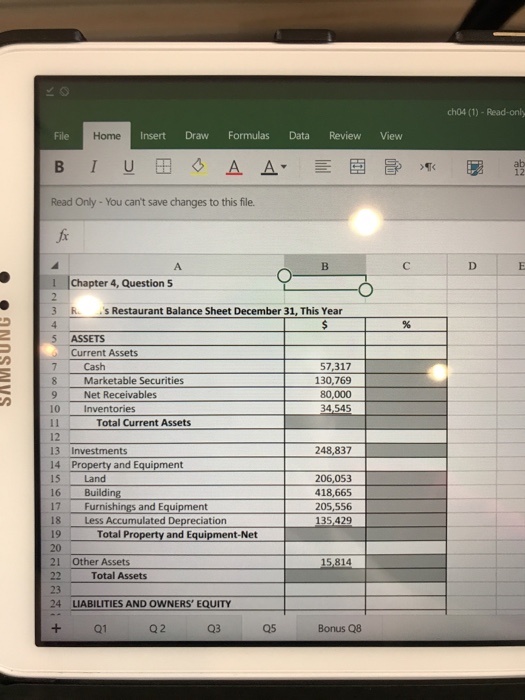Select the '%' column heading cell

[406, 325]
